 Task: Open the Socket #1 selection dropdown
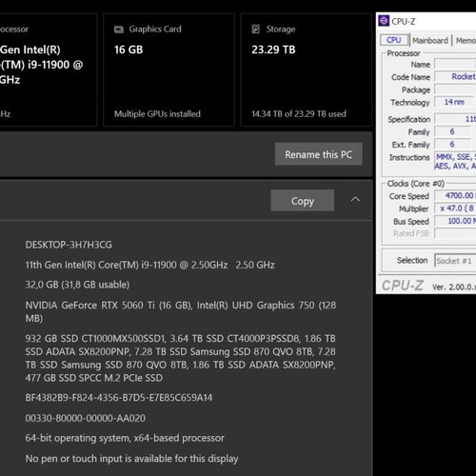455,261
